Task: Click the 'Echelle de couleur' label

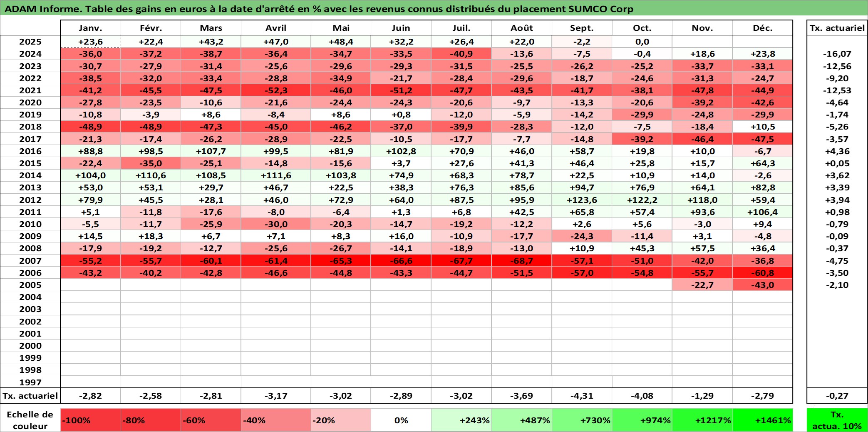Action: [30, 420]
